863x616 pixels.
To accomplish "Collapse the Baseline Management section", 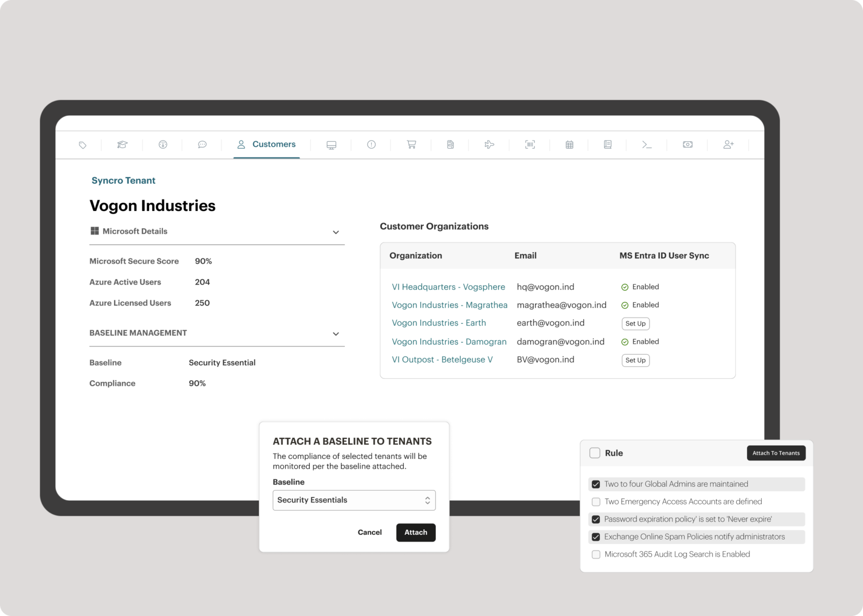I will click(336, 334).
